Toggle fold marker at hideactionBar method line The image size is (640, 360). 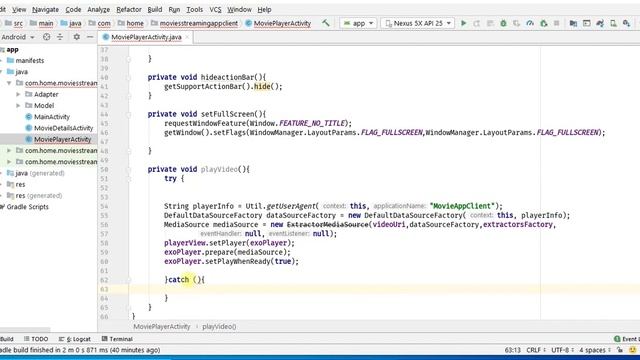(129, 78)
